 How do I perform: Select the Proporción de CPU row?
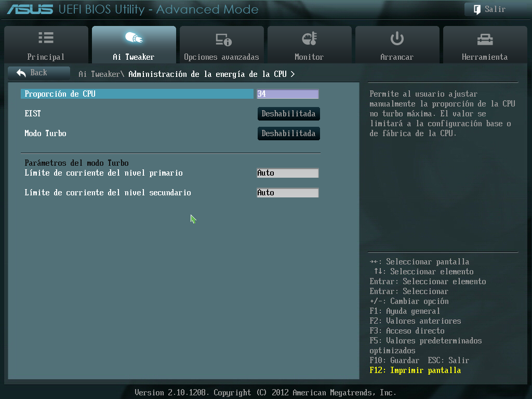click(x=137, y=94)
